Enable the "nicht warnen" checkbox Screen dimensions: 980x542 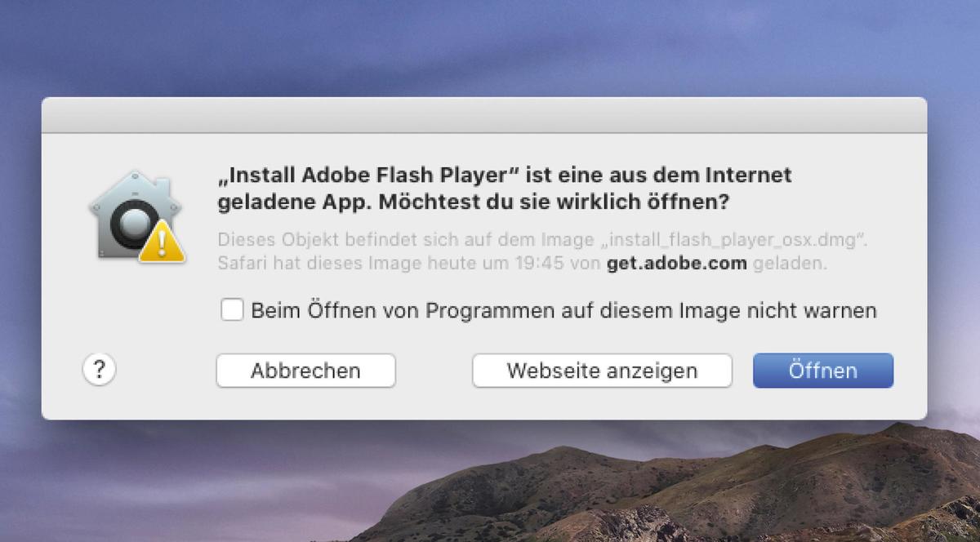pos(232,310)
